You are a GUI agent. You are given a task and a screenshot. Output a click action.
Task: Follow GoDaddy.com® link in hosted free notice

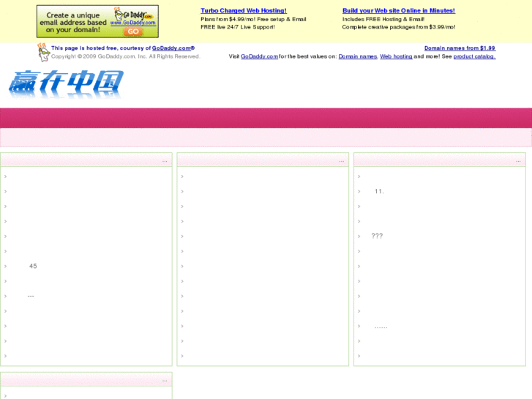pos(173,48)
